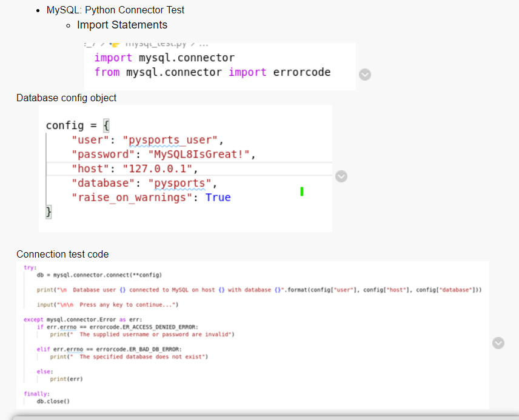
Task: Open dropdown beside the import statements image
Action: point(365,75)
